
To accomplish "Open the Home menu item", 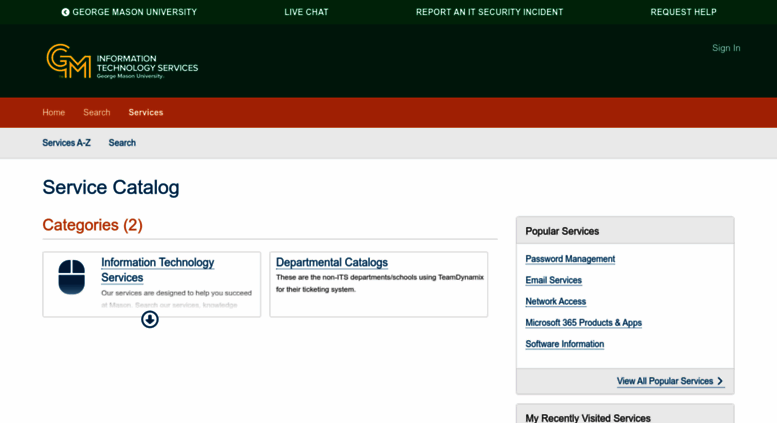I will tap(53, 112).
